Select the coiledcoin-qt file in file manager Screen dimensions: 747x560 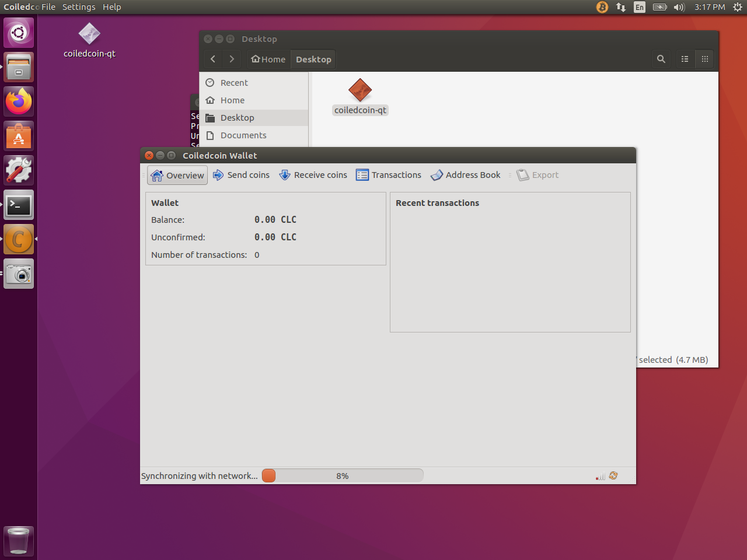click(x=360, y=97)
